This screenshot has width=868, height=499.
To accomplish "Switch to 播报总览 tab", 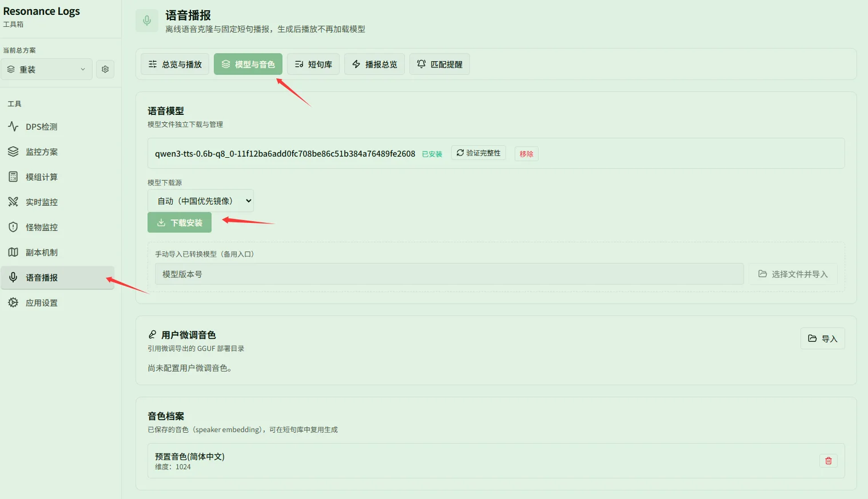I will click(x=375, y=64).
